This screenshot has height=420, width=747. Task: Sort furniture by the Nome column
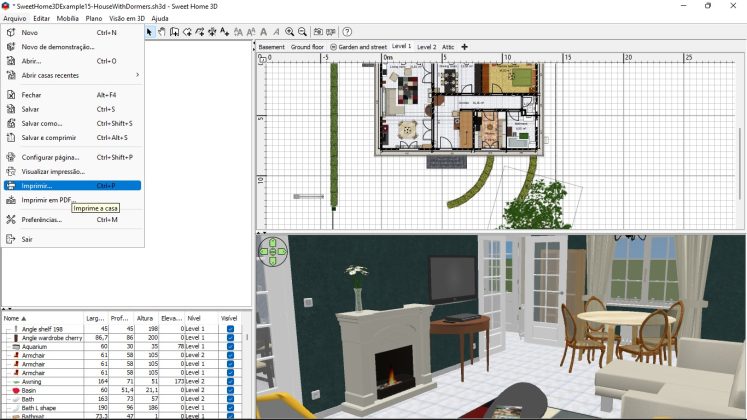point(43,318)
